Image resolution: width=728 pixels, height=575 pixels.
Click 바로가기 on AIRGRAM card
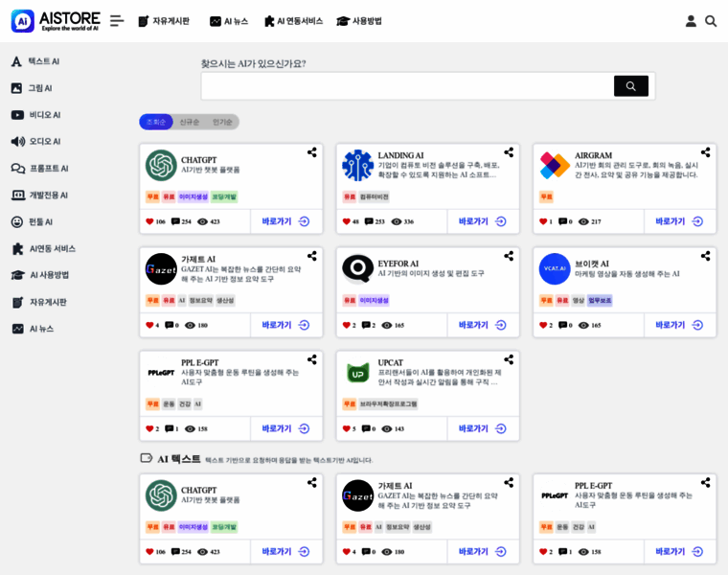(x=680, y=221)
